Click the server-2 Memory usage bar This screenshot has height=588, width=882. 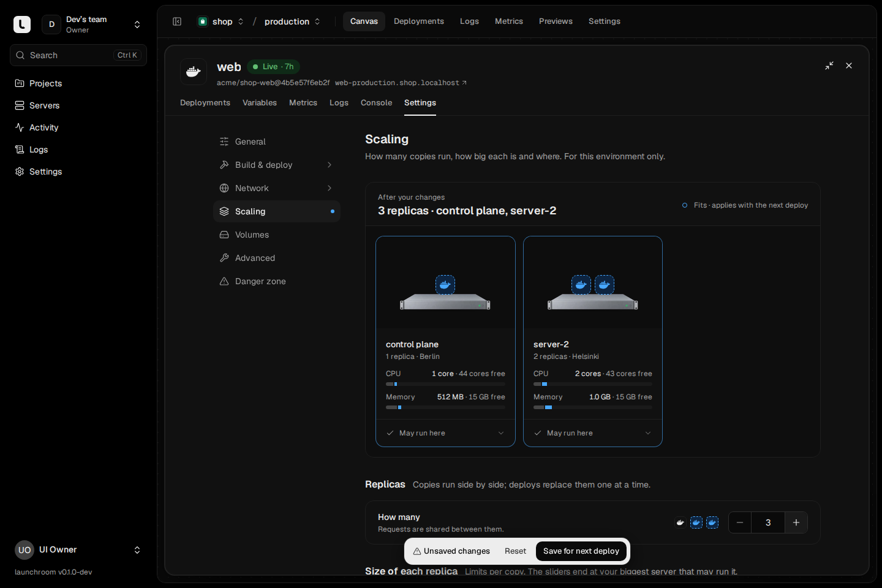click(593, 407)
